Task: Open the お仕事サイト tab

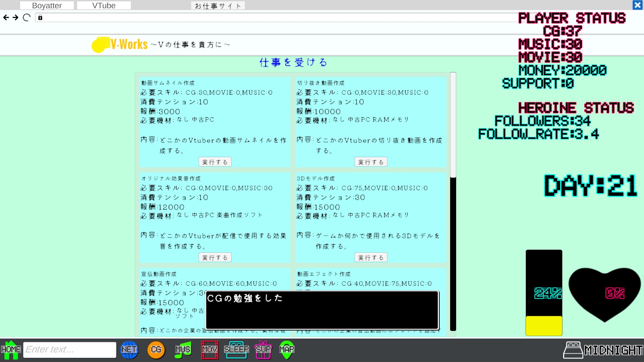Action: 217,5
